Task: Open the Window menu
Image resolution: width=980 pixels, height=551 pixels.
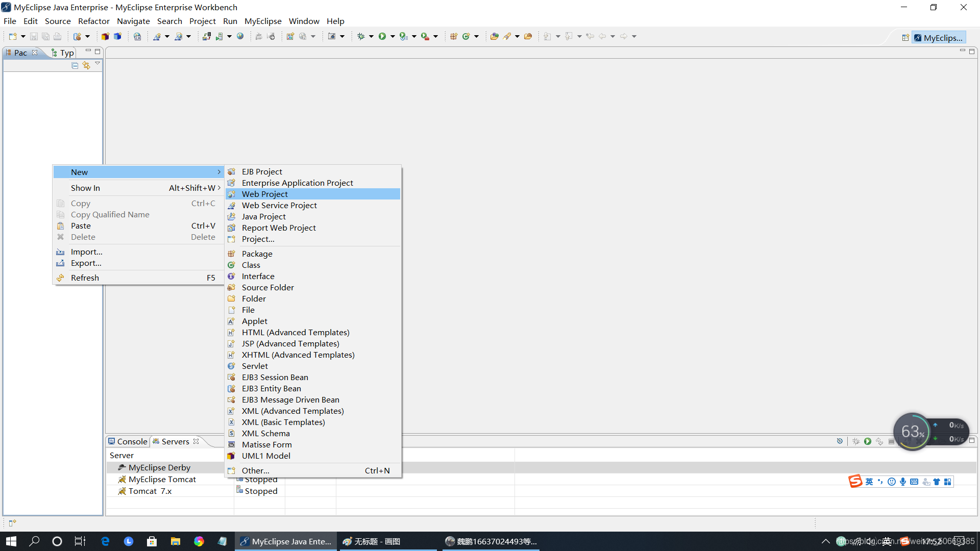Action: tap(304, 21)
